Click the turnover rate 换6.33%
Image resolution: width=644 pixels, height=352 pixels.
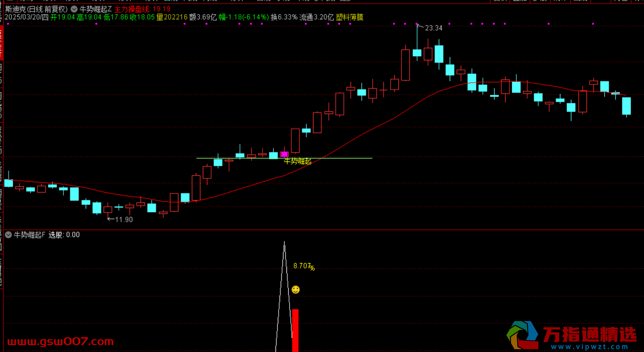click(284, 17)
